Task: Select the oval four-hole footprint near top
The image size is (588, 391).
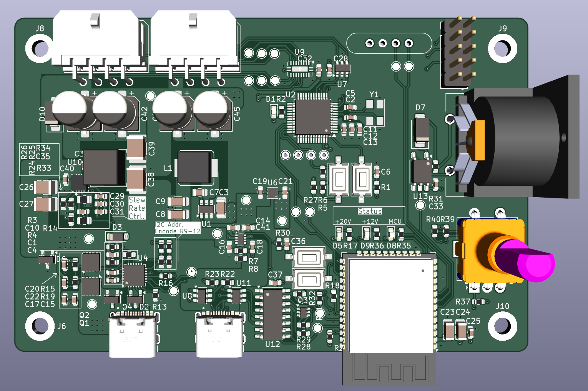Action: click(389, 43)
